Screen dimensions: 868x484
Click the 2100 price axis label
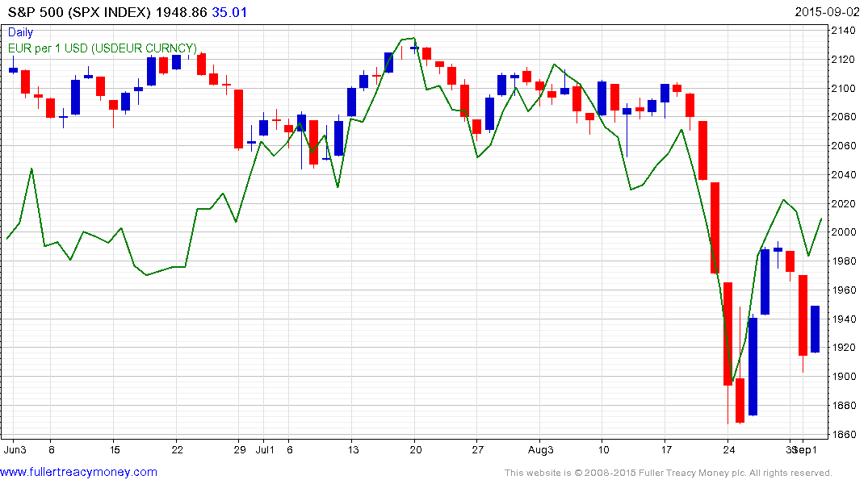click(x=844, y=88)
